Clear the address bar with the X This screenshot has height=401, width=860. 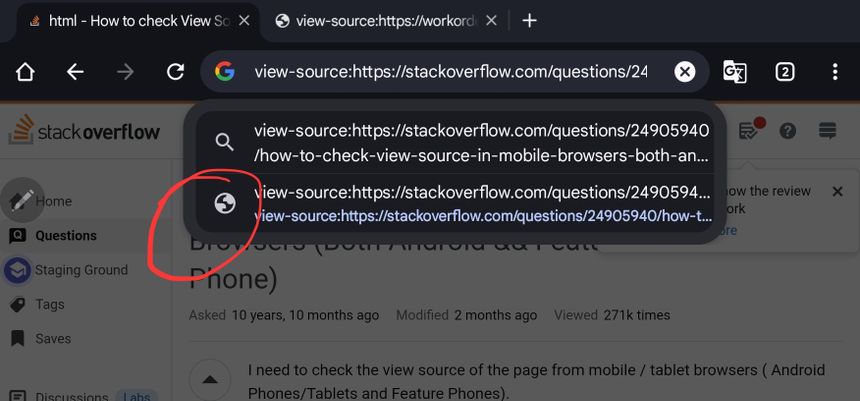684,72
